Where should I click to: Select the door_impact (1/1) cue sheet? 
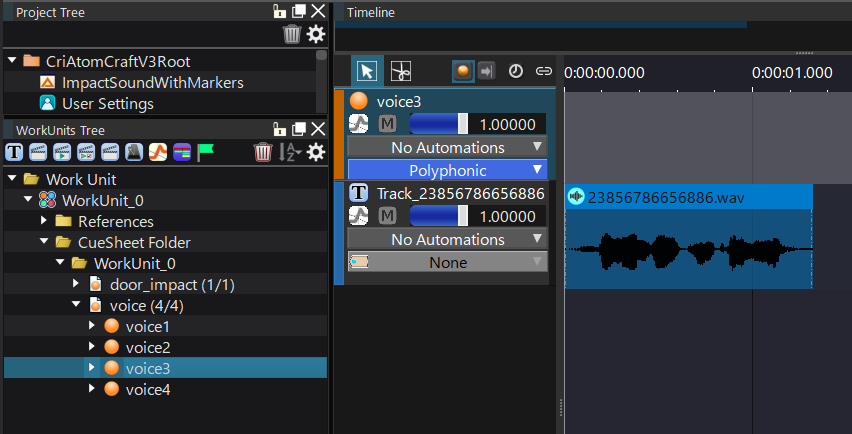click(x=172, y=285)
